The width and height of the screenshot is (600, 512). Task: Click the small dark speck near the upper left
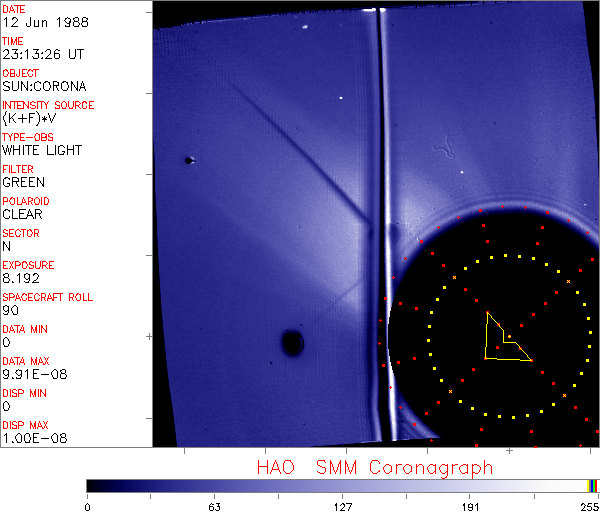(x=188, y=160)
